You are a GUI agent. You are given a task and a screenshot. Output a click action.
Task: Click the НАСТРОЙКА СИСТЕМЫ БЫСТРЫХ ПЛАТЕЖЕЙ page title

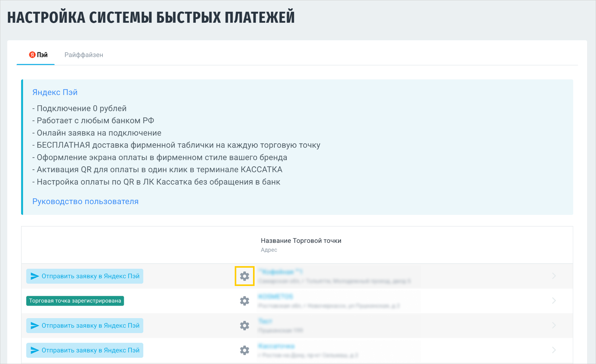(x=151, y=17)
